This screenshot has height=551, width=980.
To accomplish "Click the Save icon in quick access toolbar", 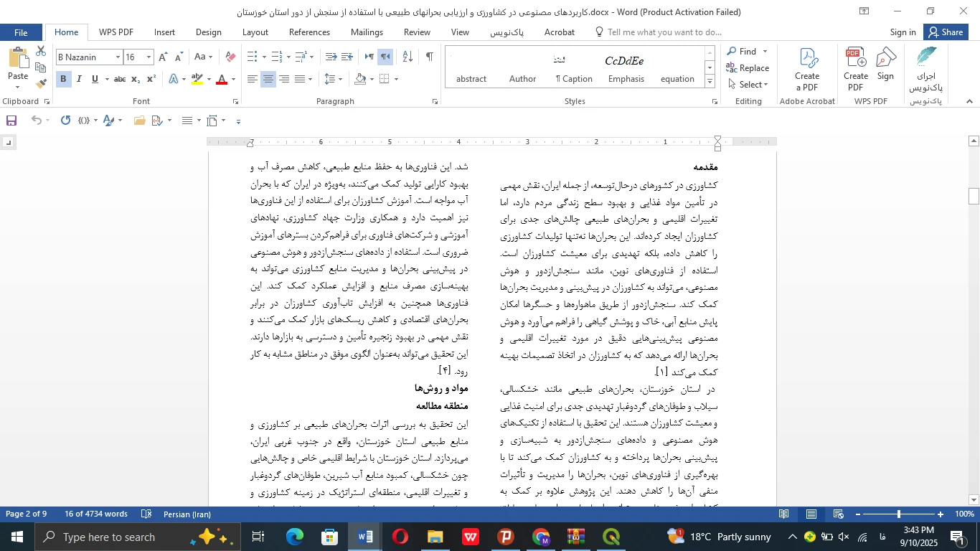I will (x=11, y=121).
